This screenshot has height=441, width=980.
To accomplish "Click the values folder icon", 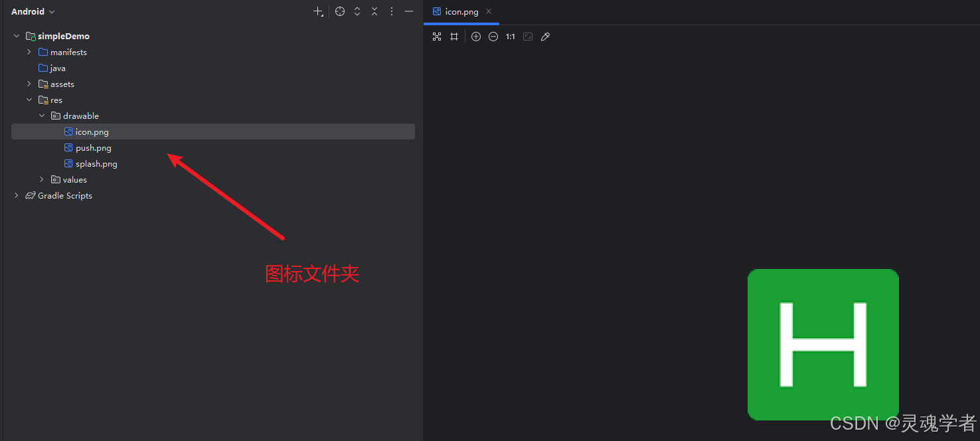I will [56, 179].
